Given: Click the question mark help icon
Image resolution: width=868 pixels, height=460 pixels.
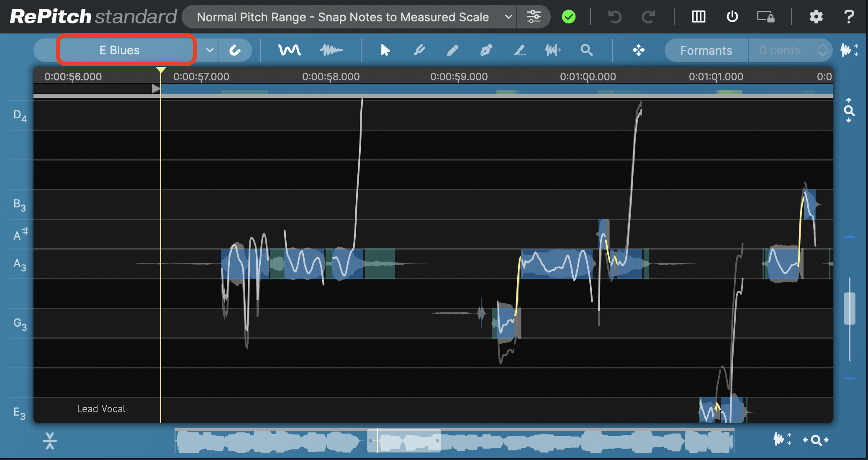Looking at the screenshot, I should 849,17.
